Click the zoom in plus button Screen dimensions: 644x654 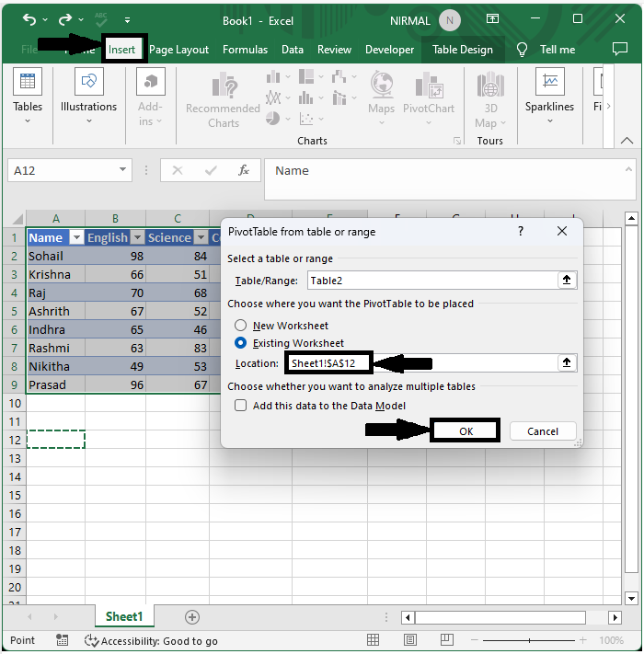pos(582,640)
